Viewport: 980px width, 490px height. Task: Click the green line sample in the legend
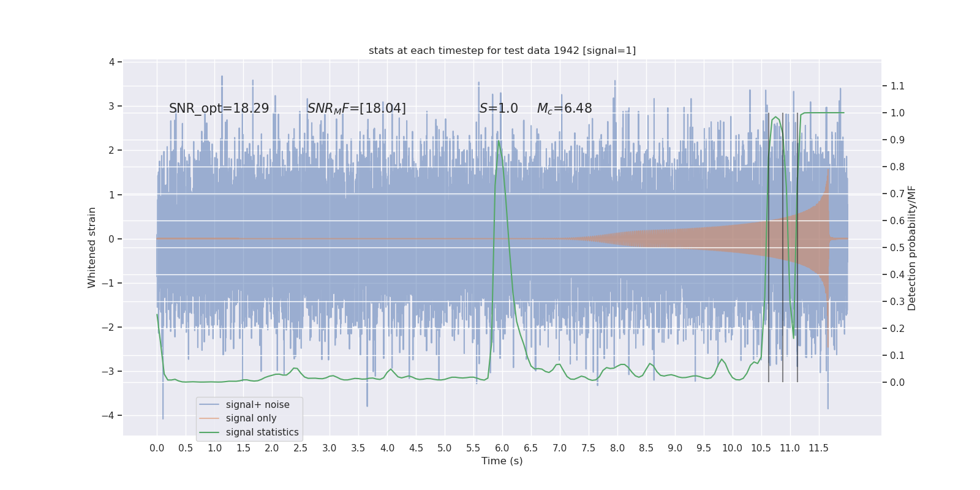pos(209,432)
